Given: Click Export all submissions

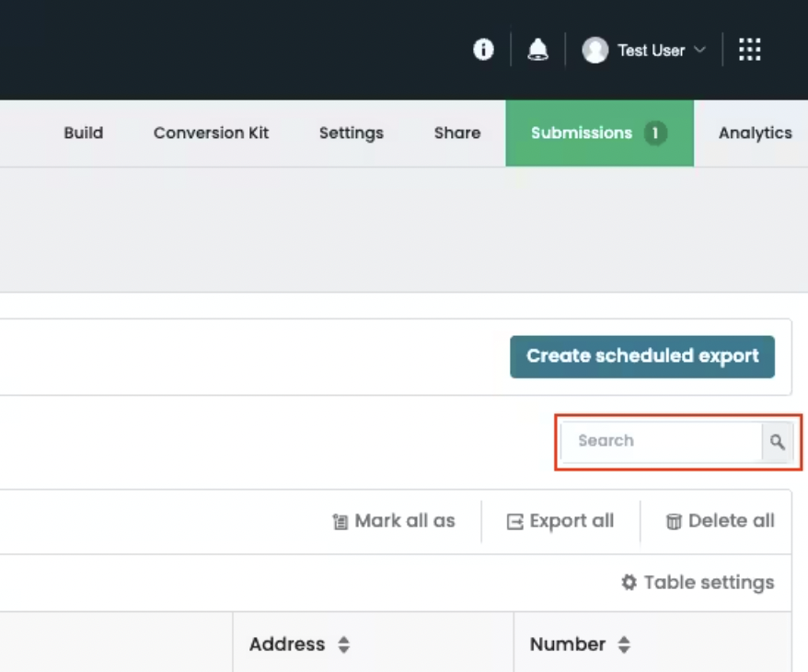Looking at the screenshot, I should coord(560,521).
